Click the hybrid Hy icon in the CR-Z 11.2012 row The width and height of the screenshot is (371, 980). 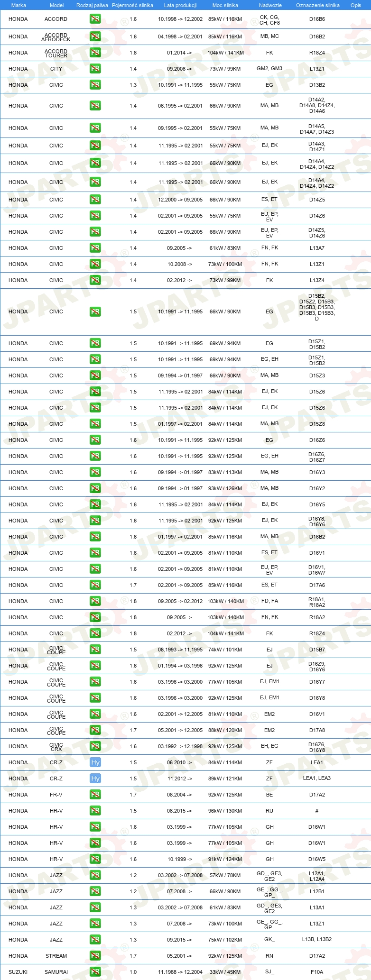(95, 779)
